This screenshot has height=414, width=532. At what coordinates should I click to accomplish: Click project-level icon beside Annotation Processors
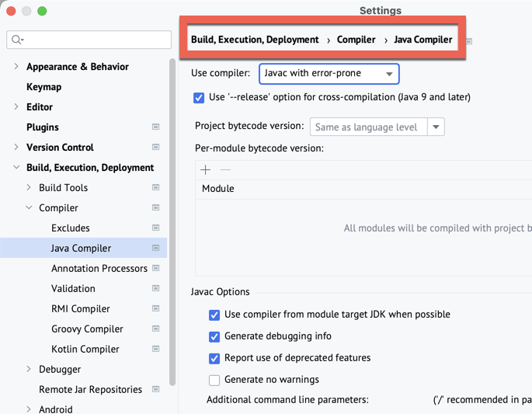point(156,268)
